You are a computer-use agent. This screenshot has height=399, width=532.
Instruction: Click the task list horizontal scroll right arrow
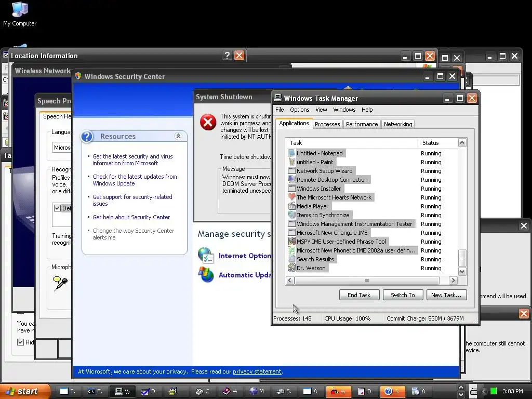[453, 280]
